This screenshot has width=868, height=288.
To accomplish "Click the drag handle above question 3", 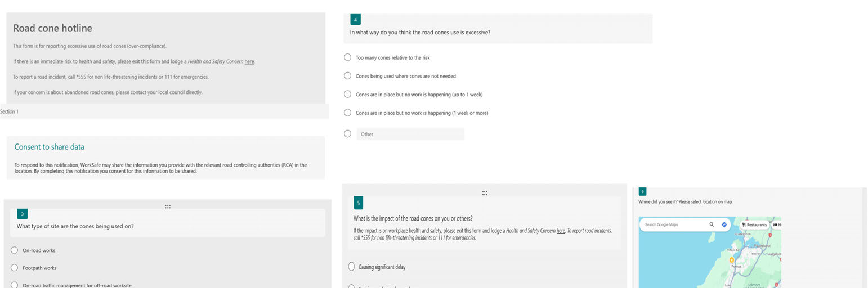I will (168, 206).
